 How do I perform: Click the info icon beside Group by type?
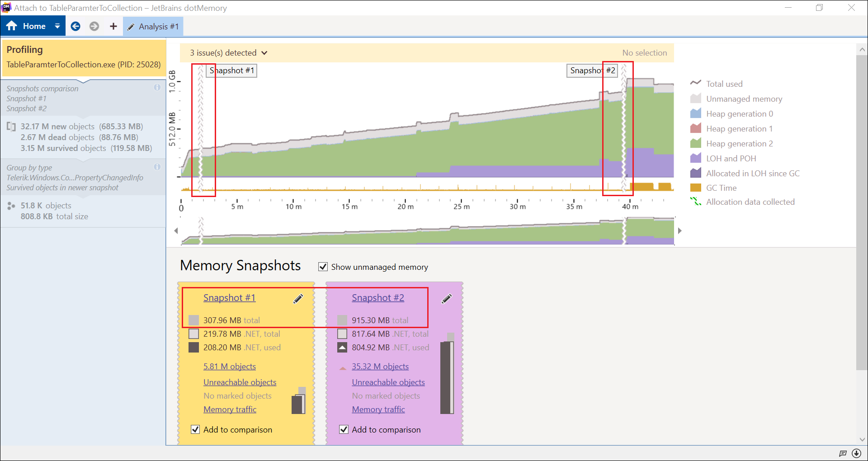157,167
